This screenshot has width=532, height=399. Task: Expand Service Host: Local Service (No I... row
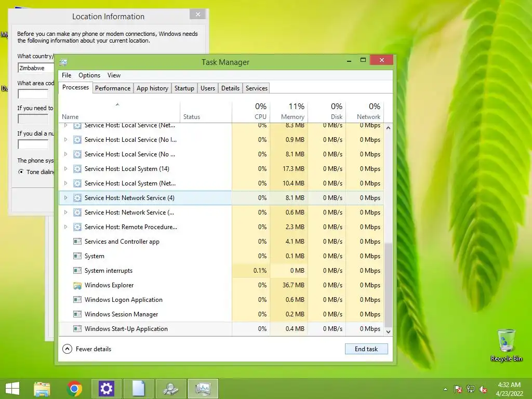pos(66,139)
